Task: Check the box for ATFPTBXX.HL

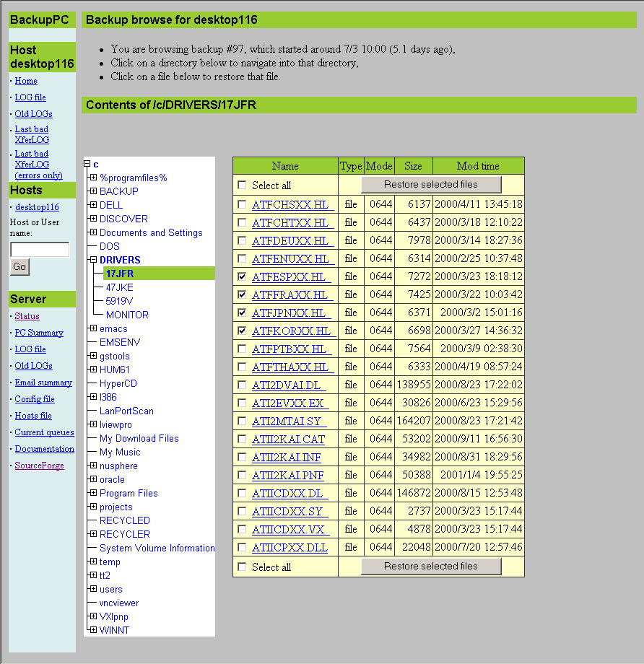Action: [242, 349]
